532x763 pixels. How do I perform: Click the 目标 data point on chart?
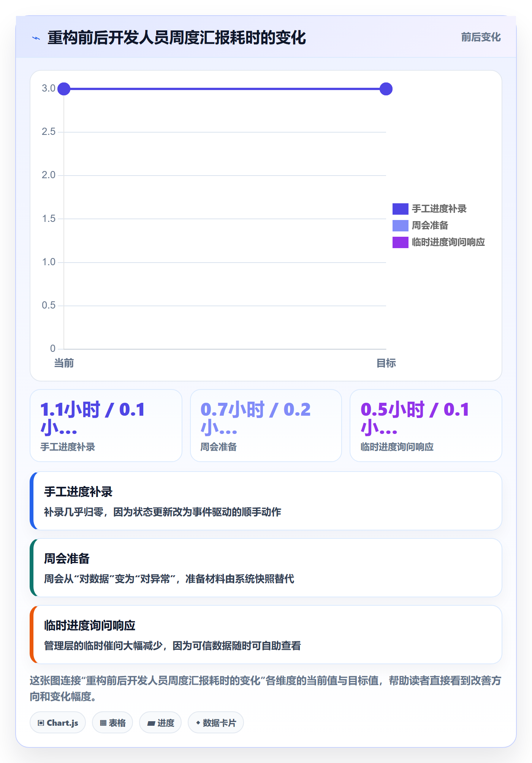coord(386,89)
